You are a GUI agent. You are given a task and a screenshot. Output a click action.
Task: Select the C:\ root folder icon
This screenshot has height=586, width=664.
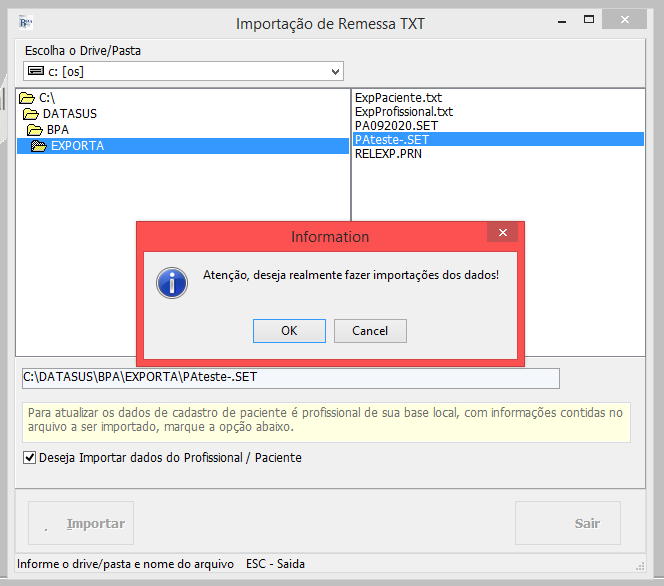pos(26,98)
